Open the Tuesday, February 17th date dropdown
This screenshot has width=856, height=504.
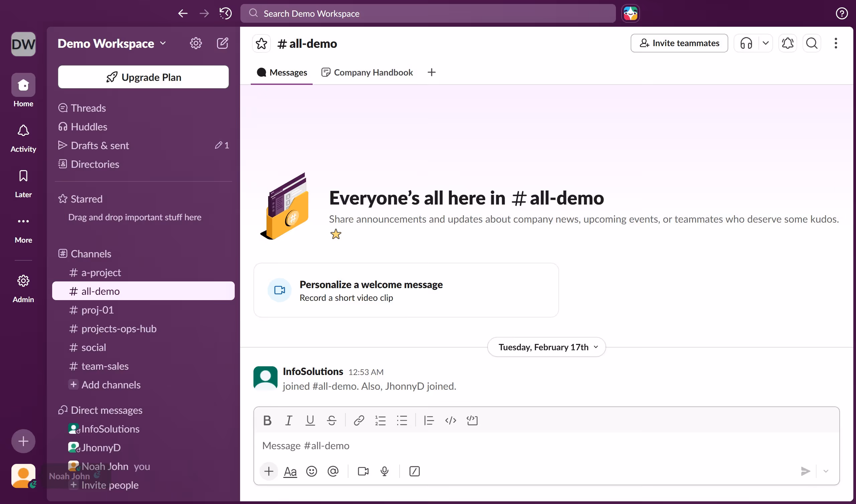click(546, 347)
